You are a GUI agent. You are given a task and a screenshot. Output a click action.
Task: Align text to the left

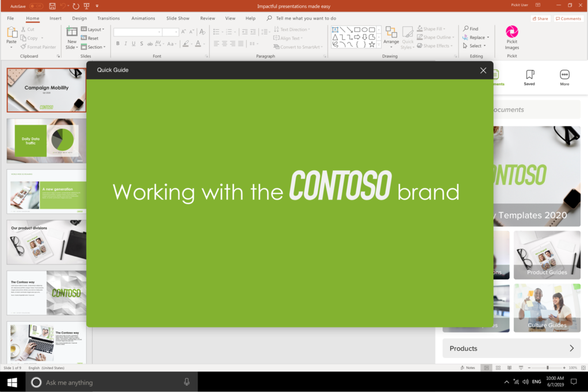[x=216, y=44]
